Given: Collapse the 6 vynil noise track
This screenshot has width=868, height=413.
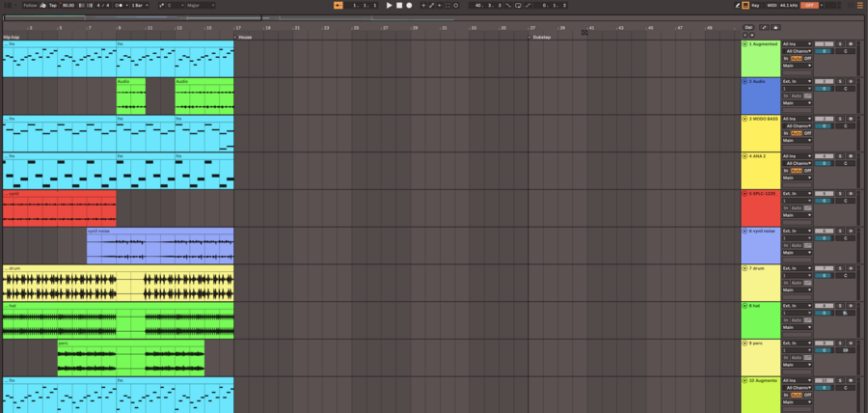Looking at the screenshot, I should tap(745, 231).
